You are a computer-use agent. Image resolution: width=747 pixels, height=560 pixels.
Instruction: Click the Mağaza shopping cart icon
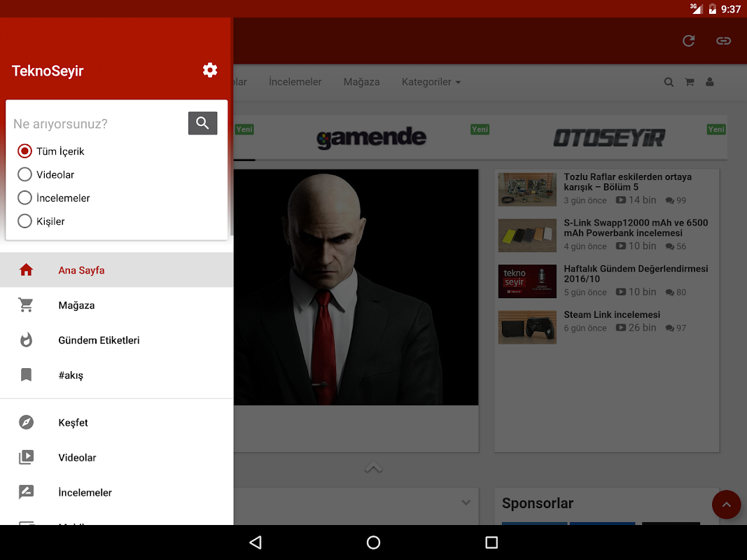[x=26, y=304]
